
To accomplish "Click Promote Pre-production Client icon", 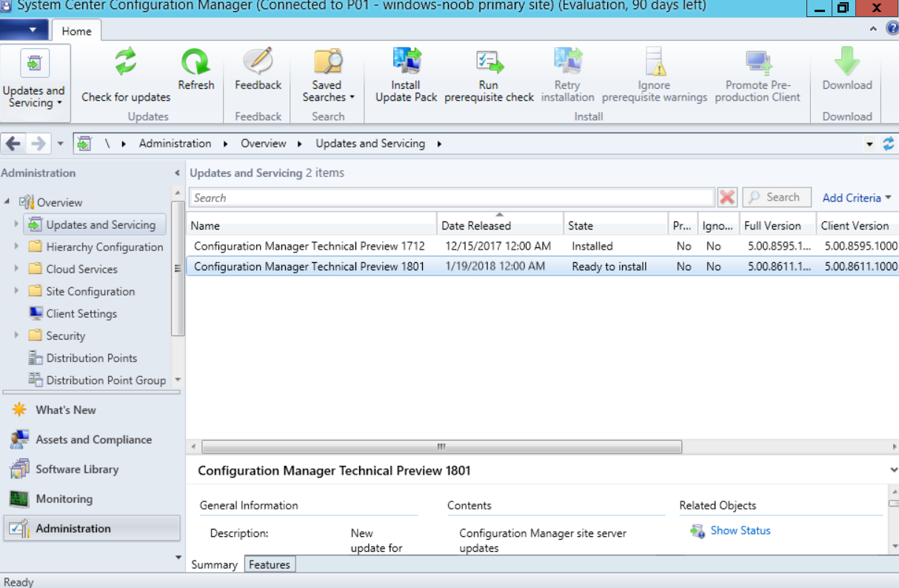I will click(x=758, y=62).
